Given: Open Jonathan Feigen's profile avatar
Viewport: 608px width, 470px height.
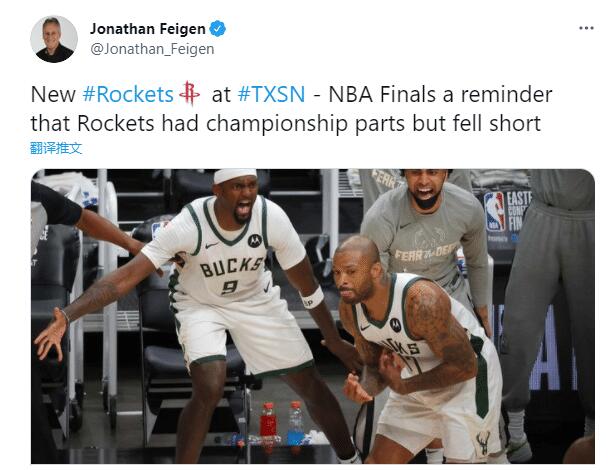Looking at the screenshot, I should tap(54, 39).
